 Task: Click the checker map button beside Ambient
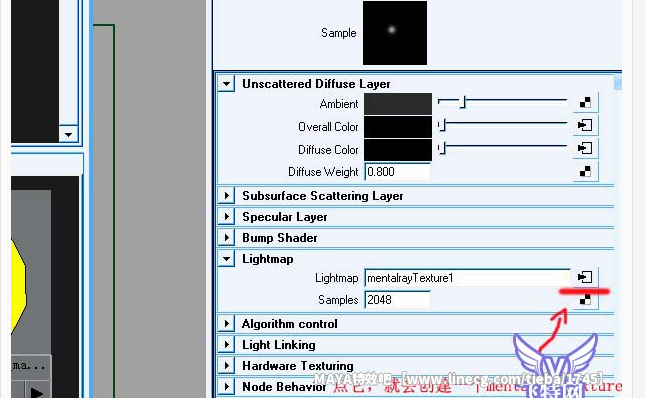pyautogui.click(x=585, y=102)
